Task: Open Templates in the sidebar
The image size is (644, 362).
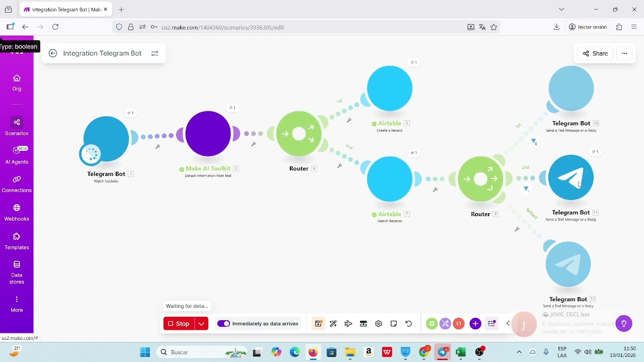Action: point(17,241)
